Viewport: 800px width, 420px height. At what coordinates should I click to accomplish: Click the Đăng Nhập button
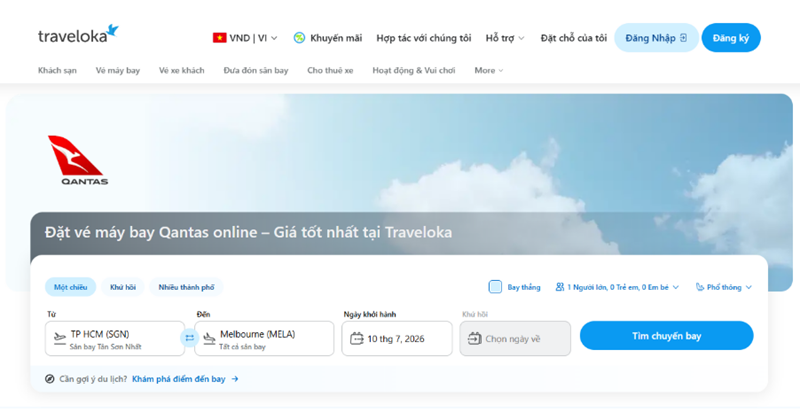(656, 38)
